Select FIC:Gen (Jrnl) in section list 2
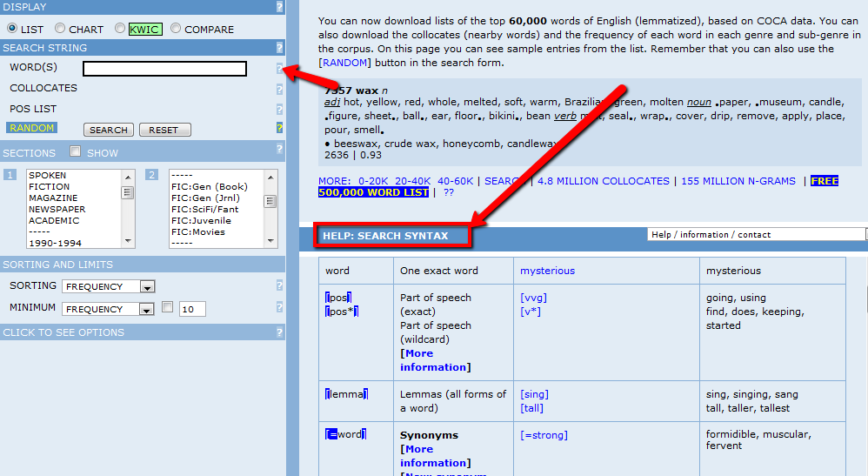This screenshot has height=476, width=868. (205, 198)
